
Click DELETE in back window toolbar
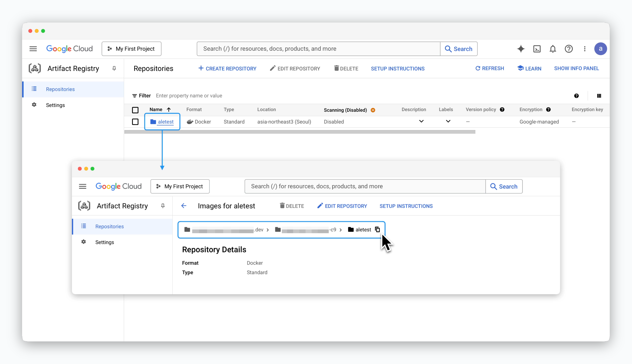(x=346, y=68)
